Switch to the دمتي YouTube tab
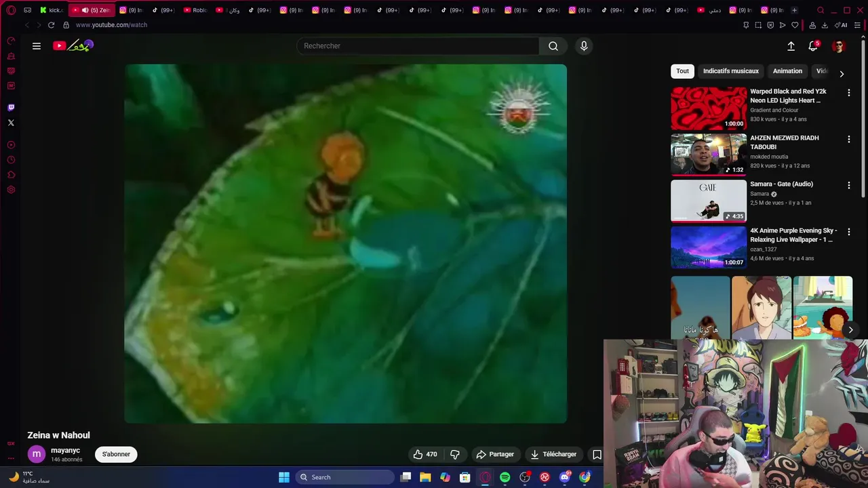 [710, 10]
